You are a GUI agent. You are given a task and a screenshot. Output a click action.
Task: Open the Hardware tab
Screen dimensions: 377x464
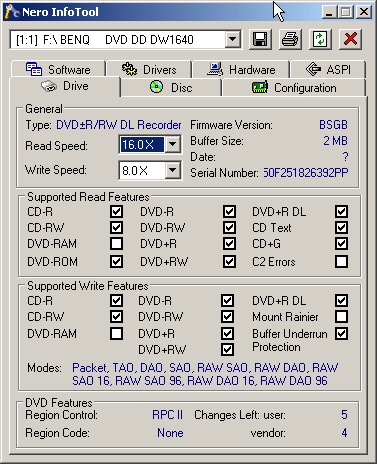(x=241, y=69)
